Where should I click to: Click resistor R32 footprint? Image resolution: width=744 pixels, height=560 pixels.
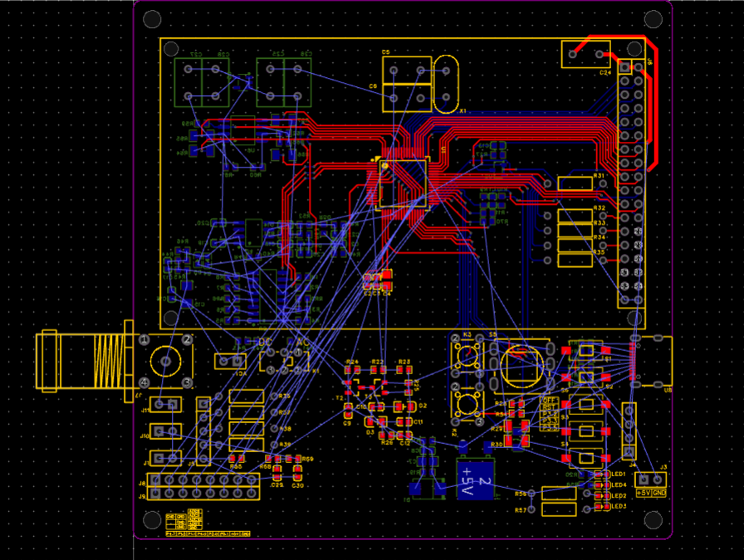575,216
